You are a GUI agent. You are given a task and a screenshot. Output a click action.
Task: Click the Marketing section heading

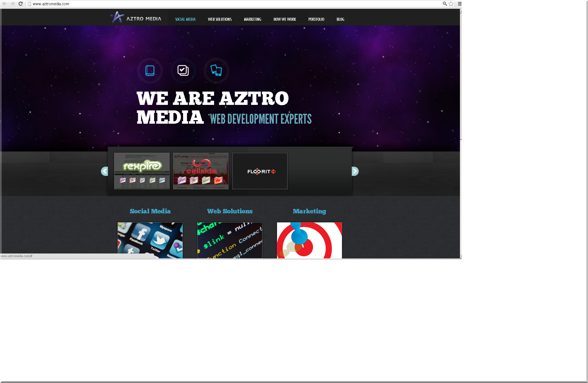click(x=309, y=211)
